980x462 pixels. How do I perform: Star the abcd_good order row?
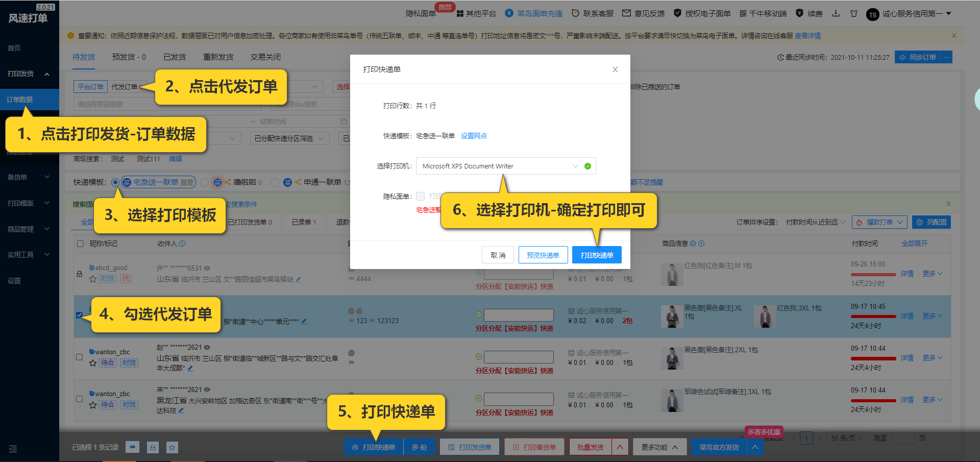[x=93, y=279]
